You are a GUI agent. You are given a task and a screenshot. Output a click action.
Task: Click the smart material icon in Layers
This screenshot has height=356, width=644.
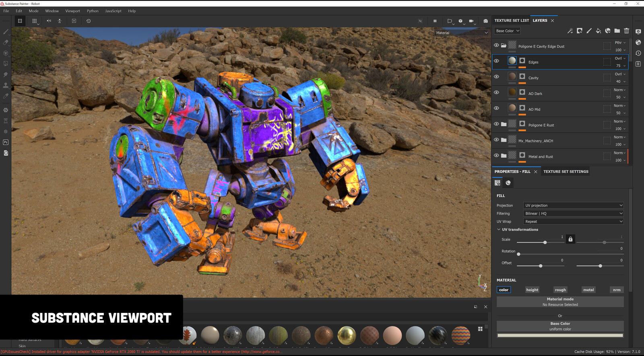tap(608, 31)
